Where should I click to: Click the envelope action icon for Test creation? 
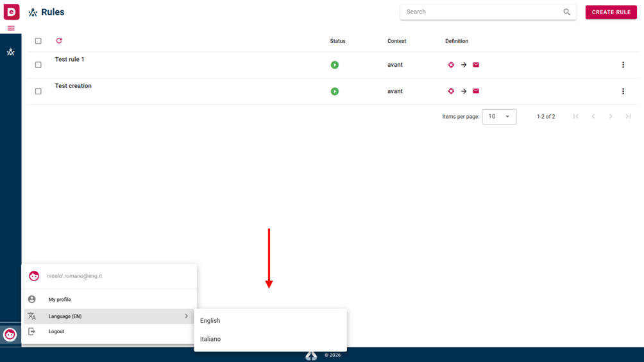476,91
